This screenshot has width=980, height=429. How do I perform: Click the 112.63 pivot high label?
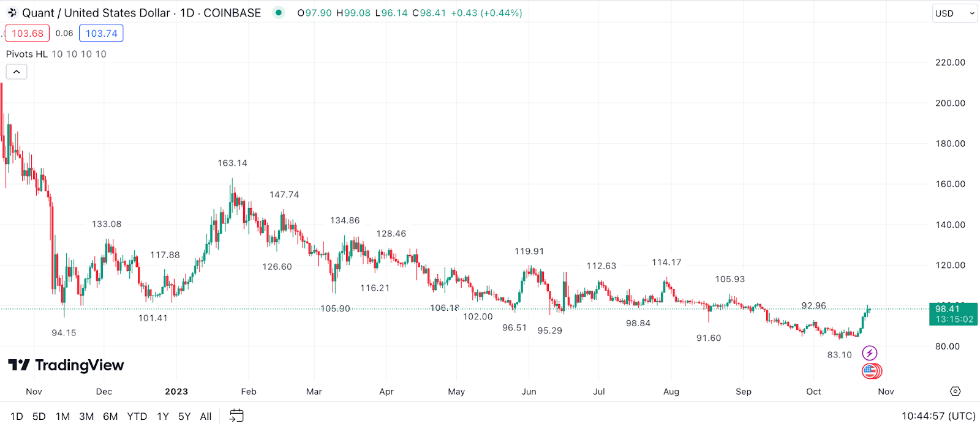[601, 266]
